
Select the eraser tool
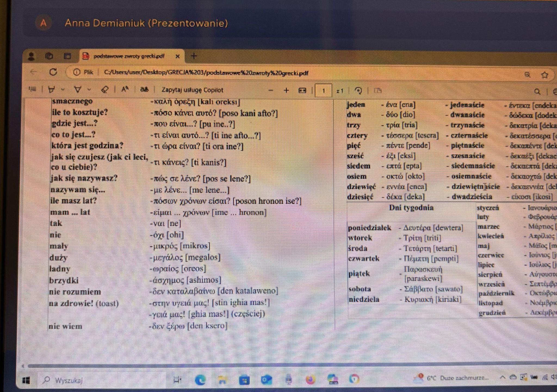coord(105,89)
